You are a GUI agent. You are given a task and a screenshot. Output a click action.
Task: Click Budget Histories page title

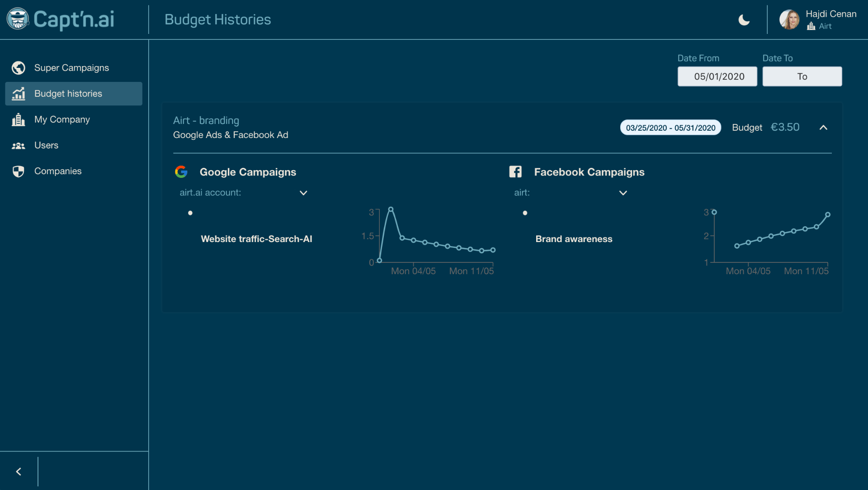pyautogui.click(x=217, y=19)
